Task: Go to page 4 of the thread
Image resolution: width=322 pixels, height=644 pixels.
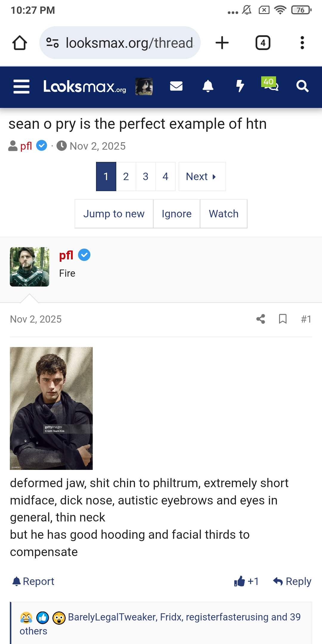Action: click(x=165, y=177)
